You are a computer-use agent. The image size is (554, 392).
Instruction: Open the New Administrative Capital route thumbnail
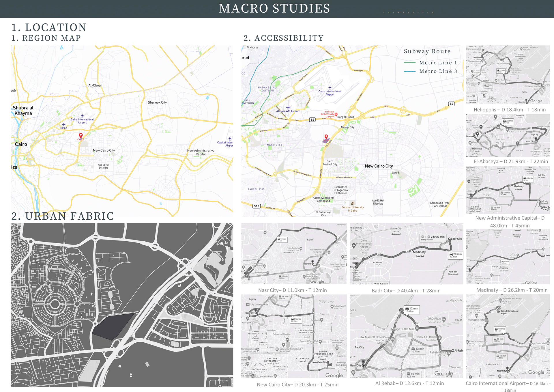pyautogui.click(x=508, y=190)
